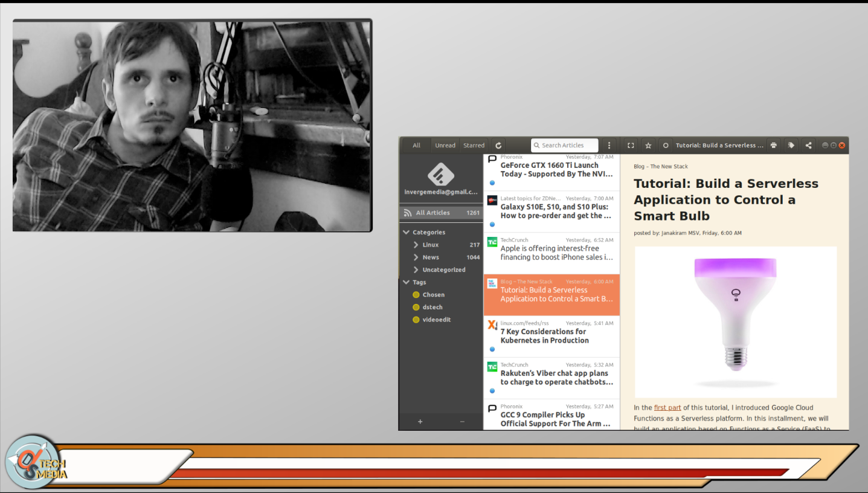Collapse the Tags section

coord(407,282)
